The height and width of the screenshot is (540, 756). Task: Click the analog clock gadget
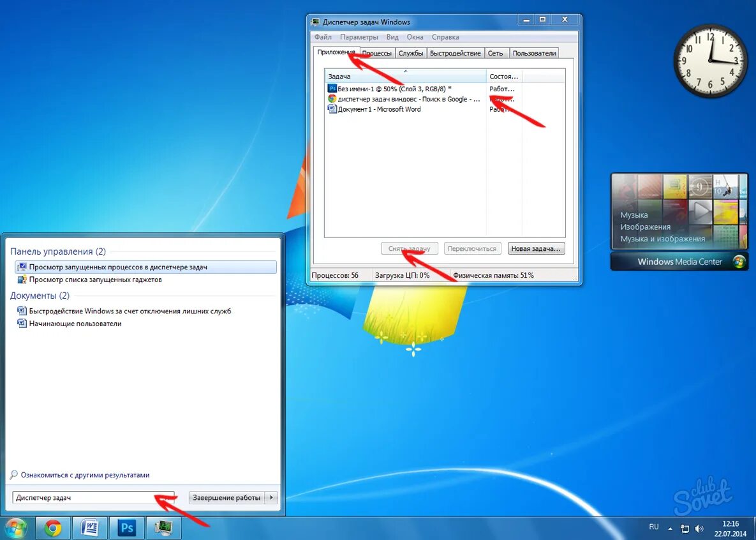710,61
